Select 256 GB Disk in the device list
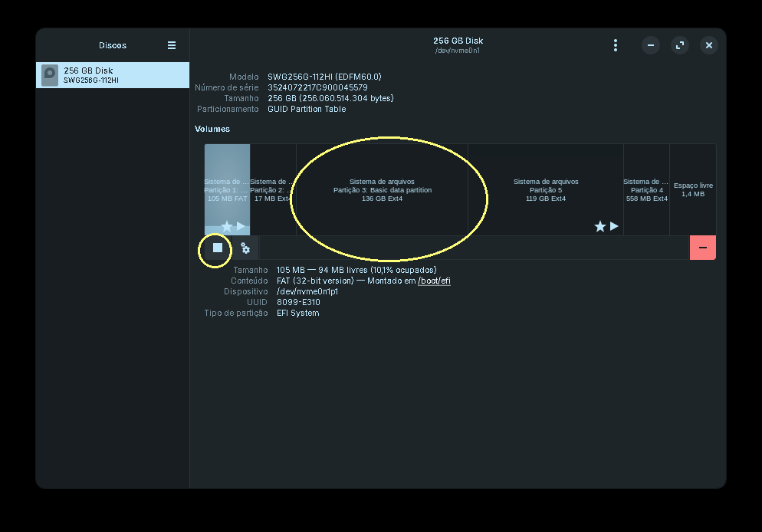Viewport: 762px width, 532px height. click(x=115, y=75)
